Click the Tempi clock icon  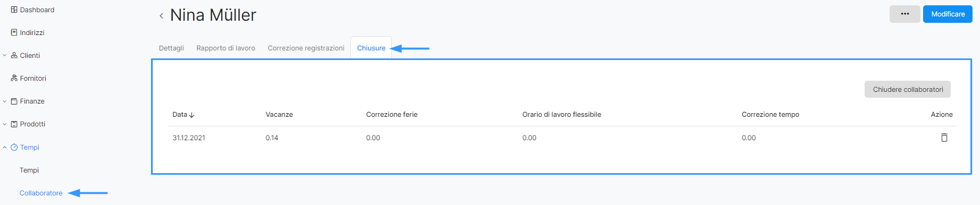click(14, 147)
